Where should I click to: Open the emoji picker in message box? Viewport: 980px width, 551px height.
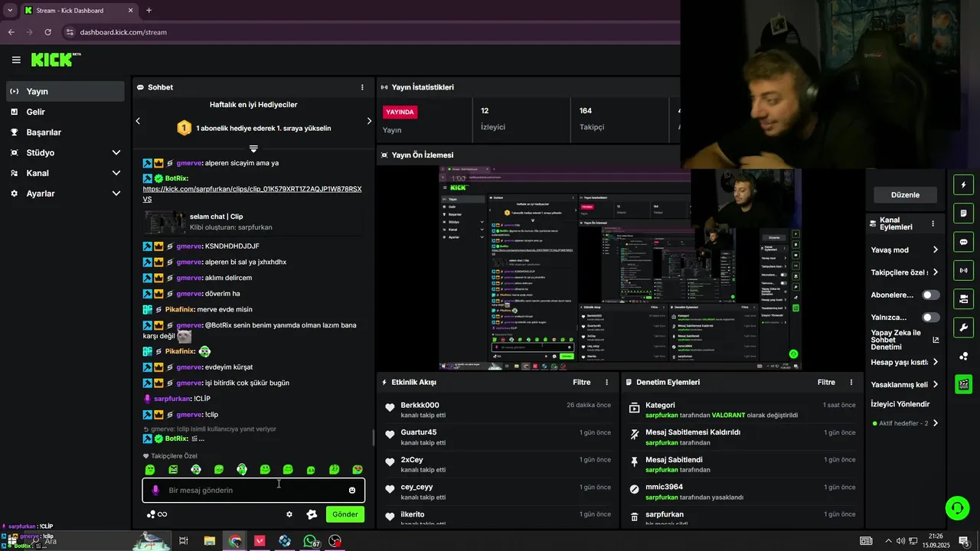click(x=352, y=491)
